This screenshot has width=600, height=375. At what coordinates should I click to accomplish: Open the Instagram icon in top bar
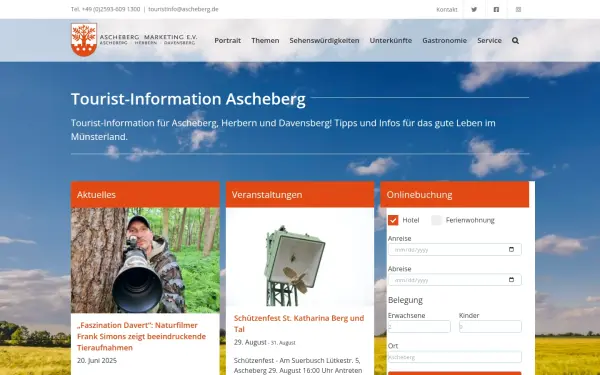(518, 9)
